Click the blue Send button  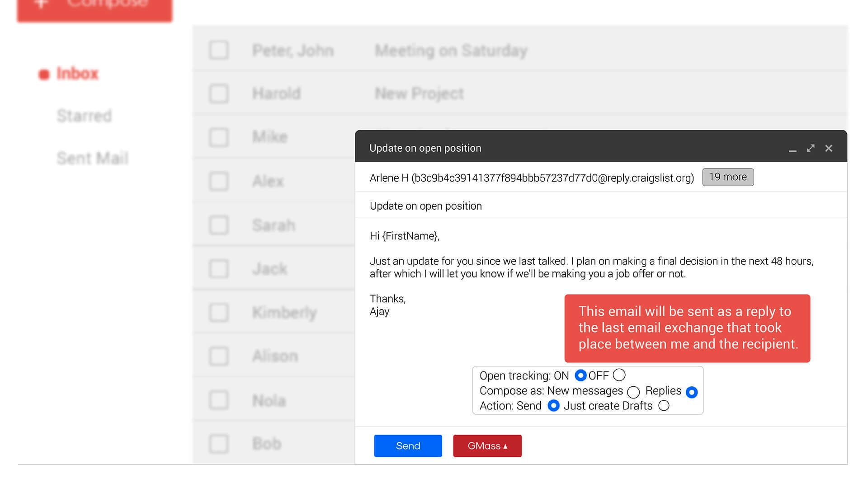pos(407,445)
